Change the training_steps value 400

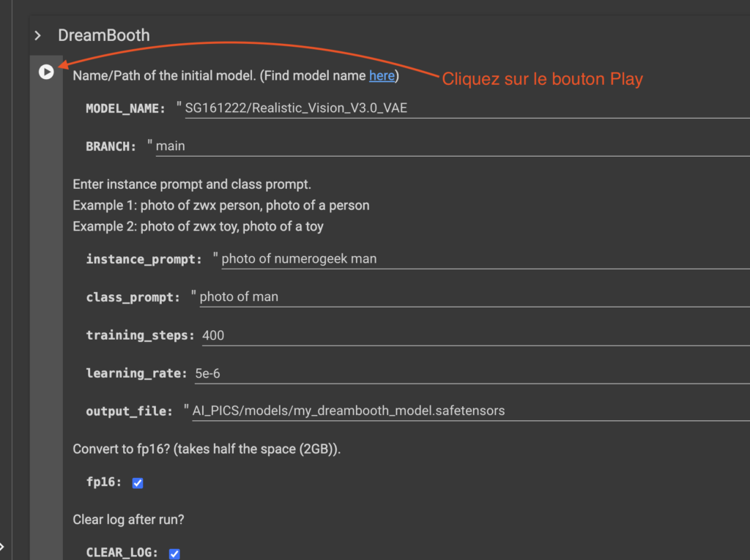tap(475, 335)
